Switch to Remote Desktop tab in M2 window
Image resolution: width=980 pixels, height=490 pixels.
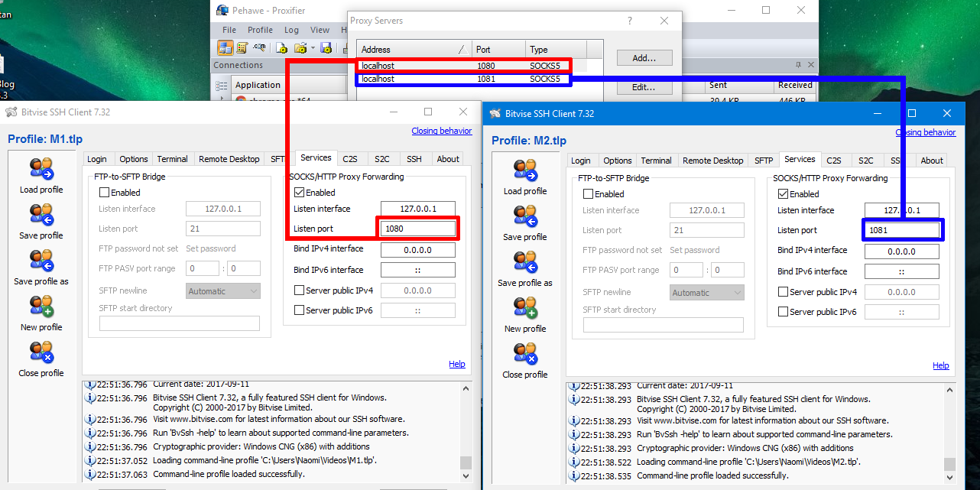coord(712,161)
